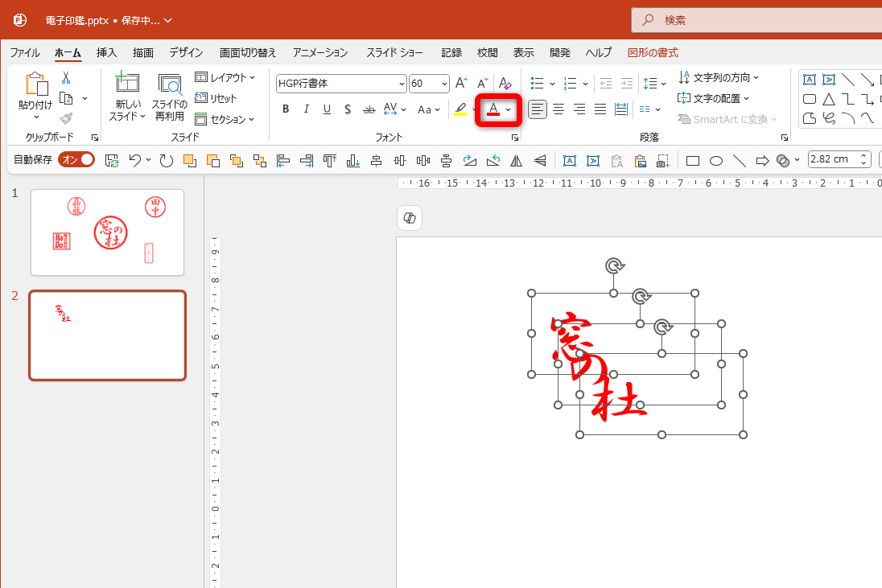Click the Increase indent icon
This screenshot has width=882, height=588.
point(627,83)
